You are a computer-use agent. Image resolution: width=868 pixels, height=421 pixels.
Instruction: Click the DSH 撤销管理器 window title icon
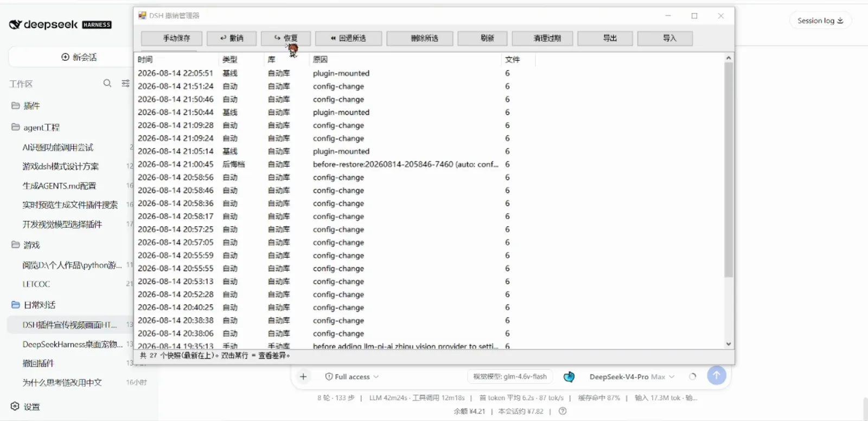coord(142,15)
